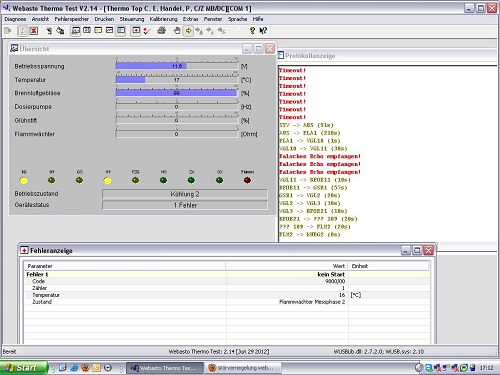Click the red cross error-display toolbar icon
500x375 pixels.
[136, 31]
